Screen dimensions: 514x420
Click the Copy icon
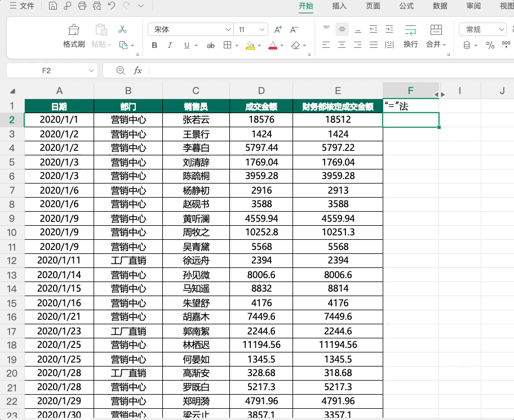(123, 45)
